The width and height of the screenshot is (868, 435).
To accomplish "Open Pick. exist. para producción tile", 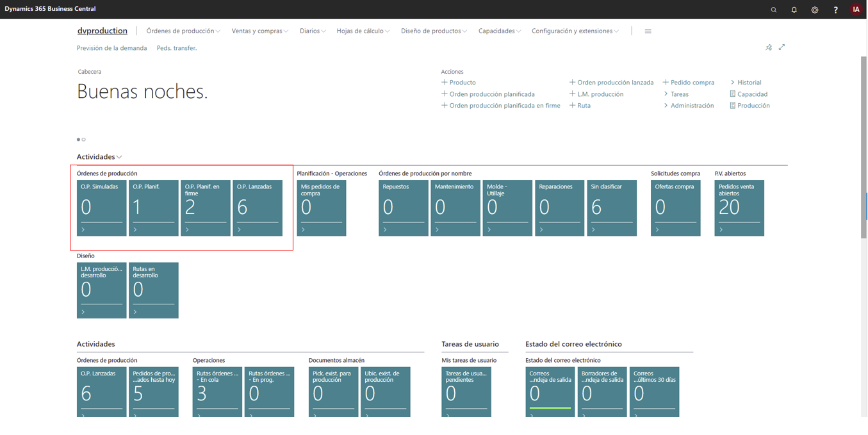I will click(x=334, y=392).
